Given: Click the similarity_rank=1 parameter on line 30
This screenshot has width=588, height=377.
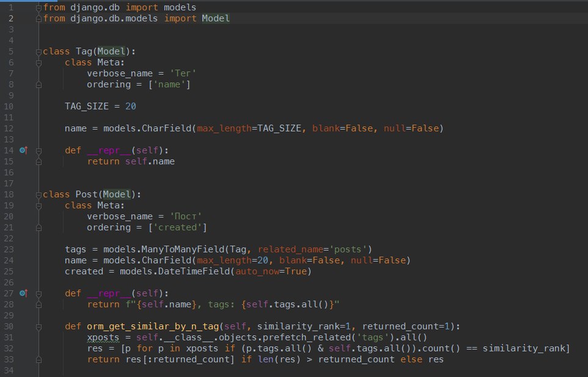Looking at the screenshot, I should (x=303, y=326).
